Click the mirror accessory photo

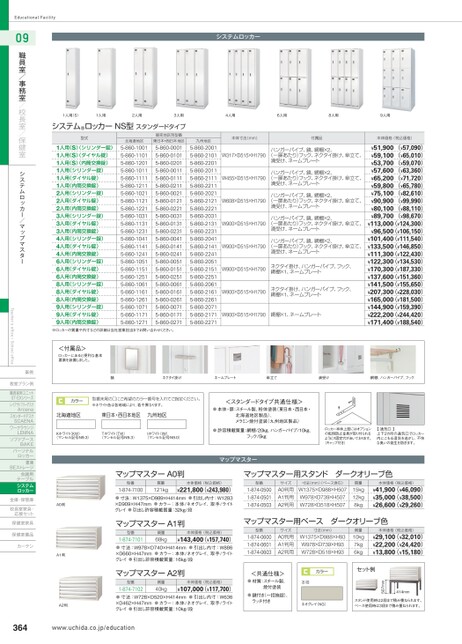tap(133, 359)
